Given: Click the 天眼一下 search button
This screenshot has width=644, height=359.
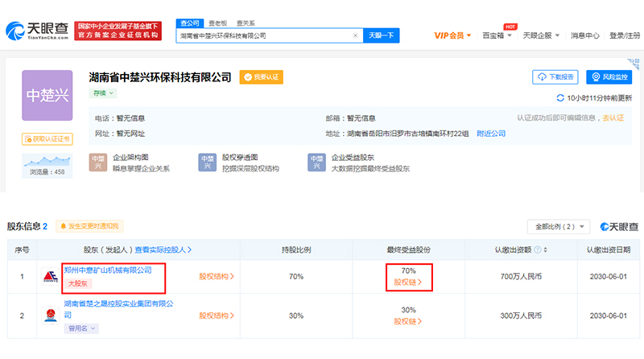Looking at the screenshot, I should click(x=381, y=35).
